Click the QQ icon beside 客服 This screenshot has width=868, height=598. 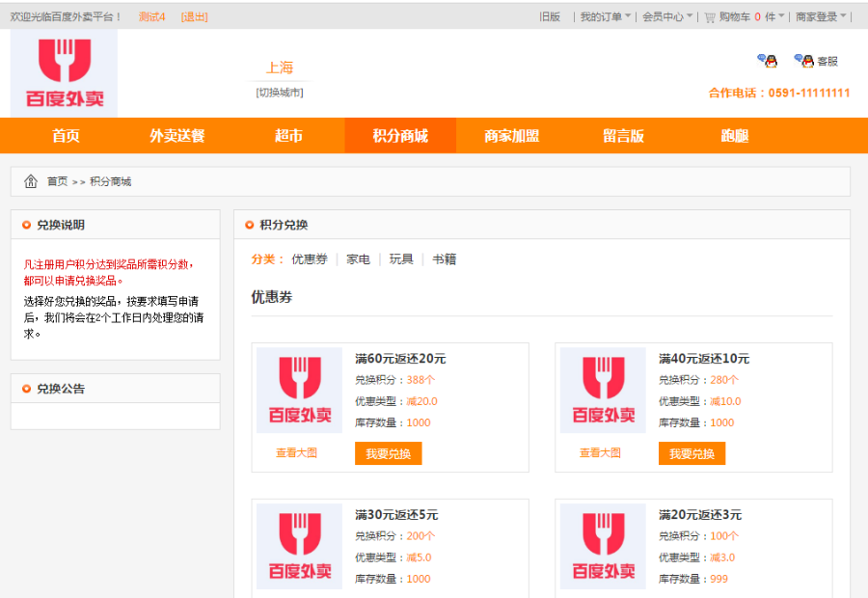pos(804,61)
